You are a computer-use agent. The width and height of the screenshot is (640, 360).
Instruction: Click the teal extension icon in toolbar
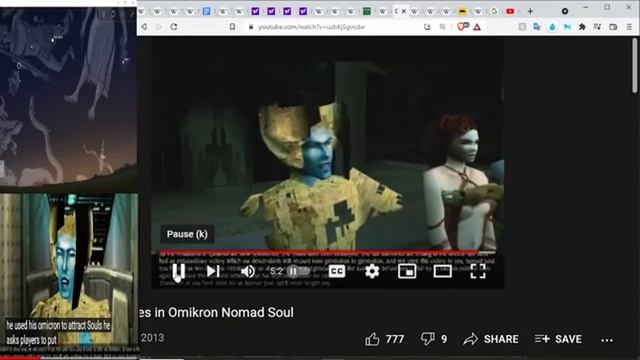coord(567,27)
